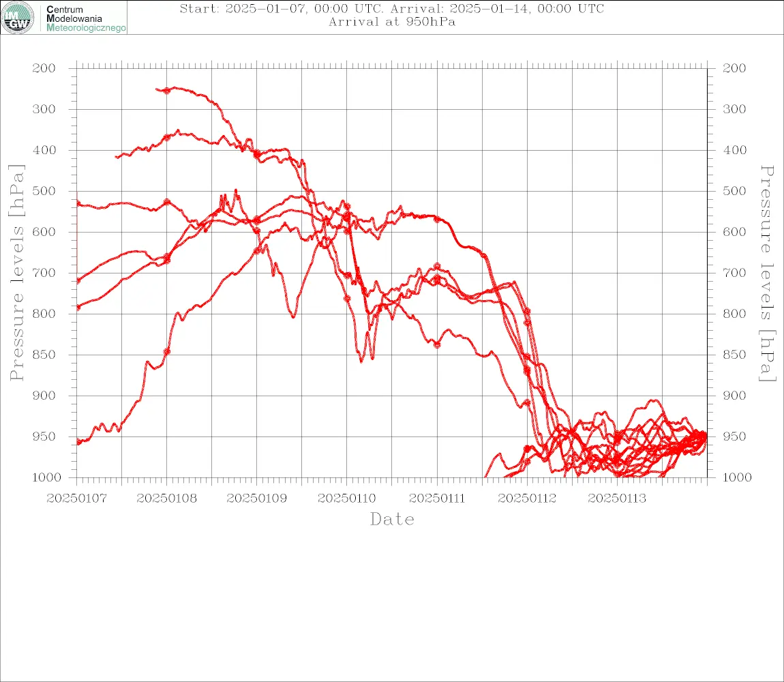
Task: Click the left y-axis label 200
Action: [44, 68]
